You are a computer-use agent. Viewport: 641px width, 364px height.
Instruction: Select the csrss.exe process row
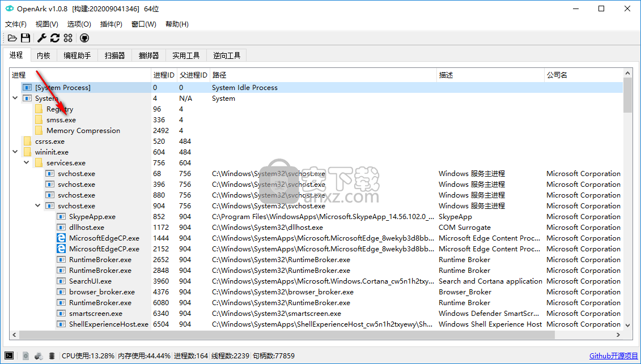tap(316, 142)
